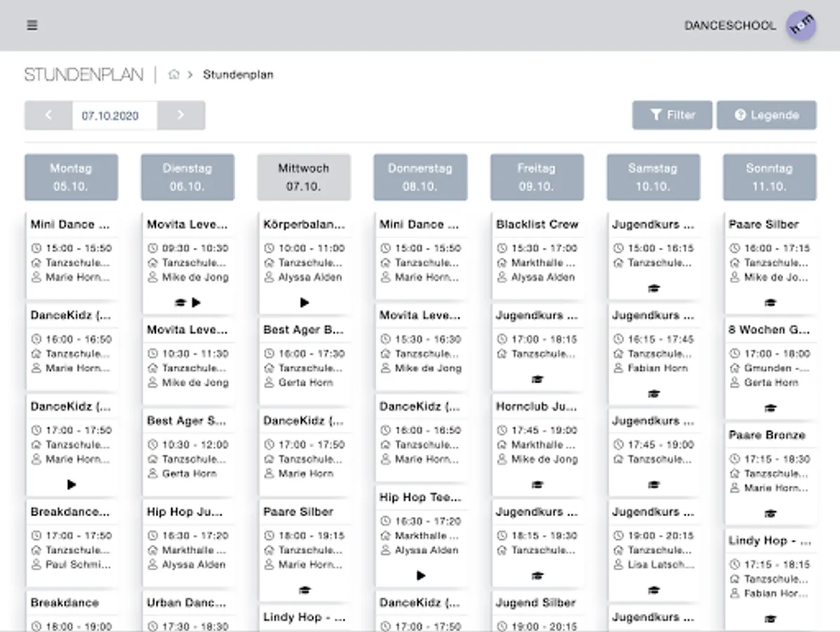Click graduation cap on Hornclub Ju... card
The width and height of the screenshot is (840, 632).
pyautogui.click(x=538, y=485)
